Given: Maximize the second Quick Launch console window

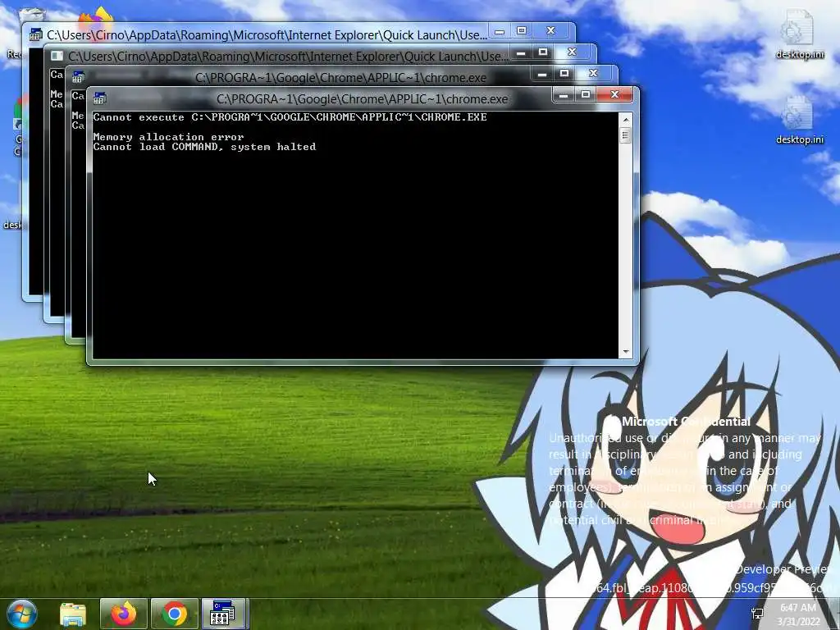Looking at the screenshot, I should click(543, 52).
